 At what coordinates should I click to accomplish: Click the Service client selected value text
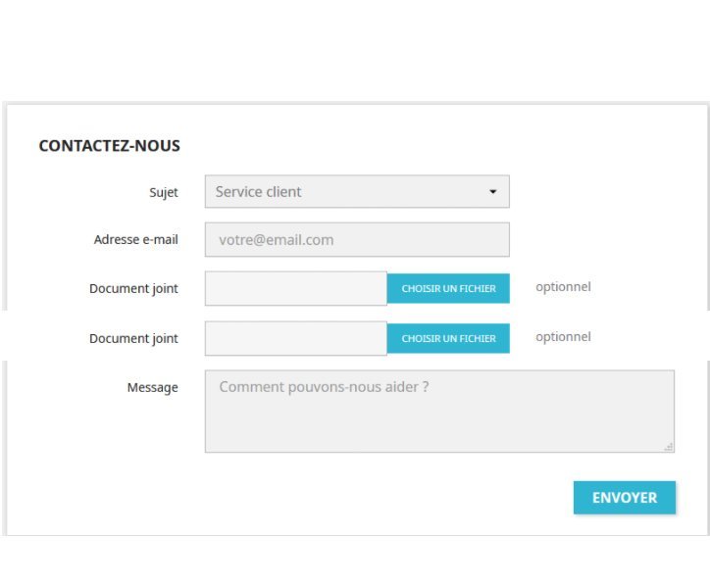(259, 192)
